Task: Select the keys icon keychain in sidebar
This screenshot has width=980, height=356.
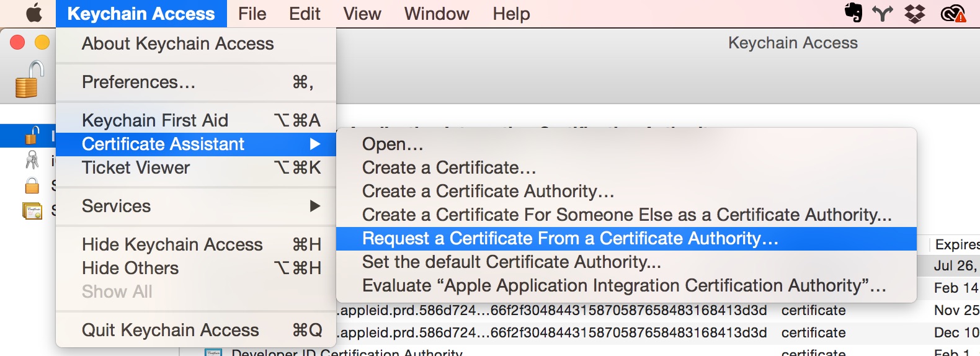Action: click(32, 161)
